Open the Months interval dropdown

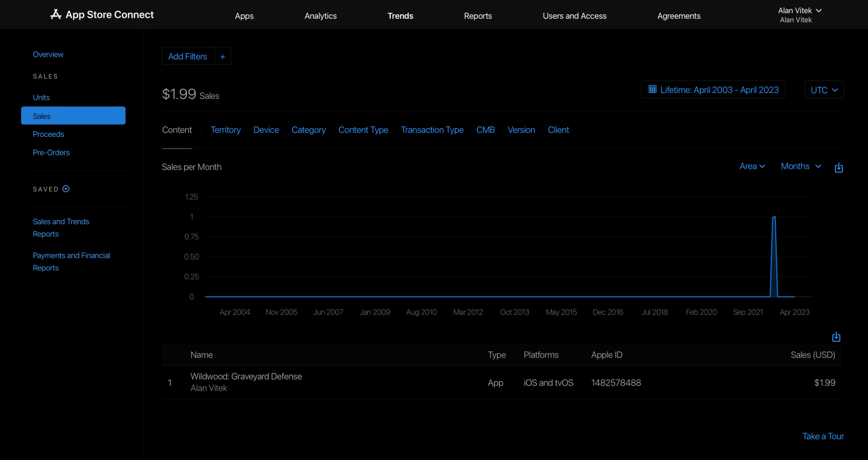[801, 166]
